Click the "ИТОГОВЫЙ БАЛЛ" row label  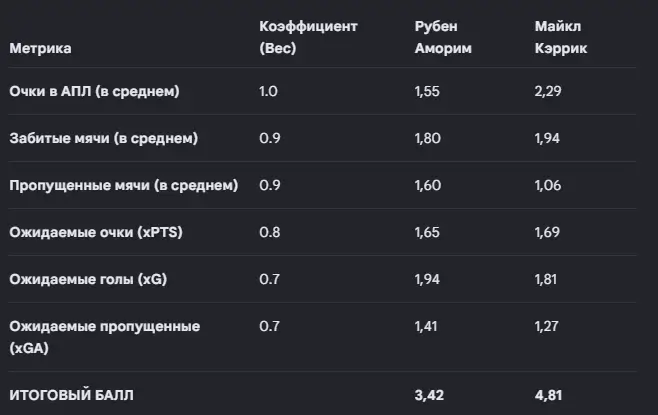71,395
